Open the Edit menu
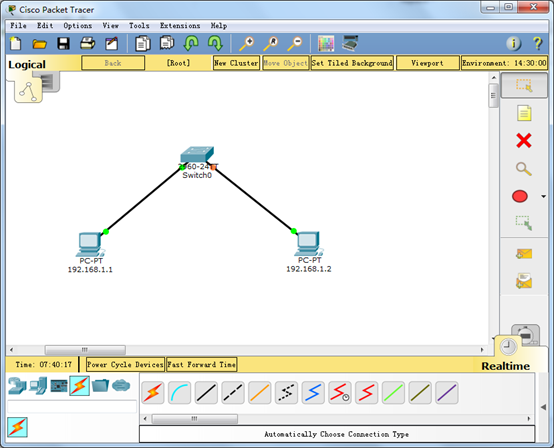 coord(45,26)
